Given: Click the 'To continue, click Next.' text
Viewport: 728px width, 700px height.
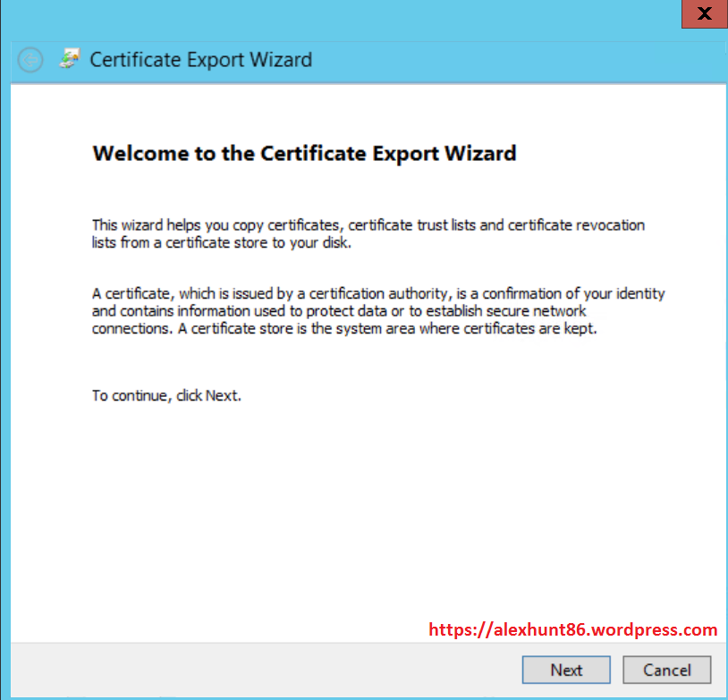Looking at the screenshot, I should (x=166, y=395).
